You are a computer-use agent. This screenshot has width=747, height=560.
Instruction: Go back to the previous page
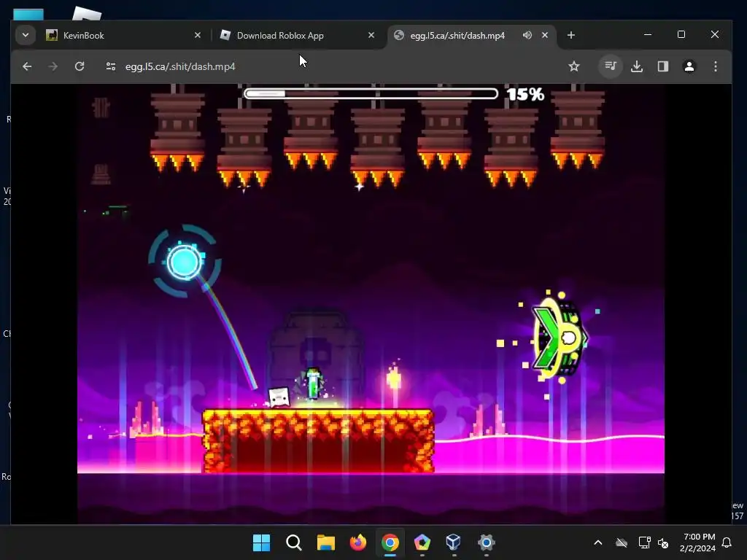point(27,66)
